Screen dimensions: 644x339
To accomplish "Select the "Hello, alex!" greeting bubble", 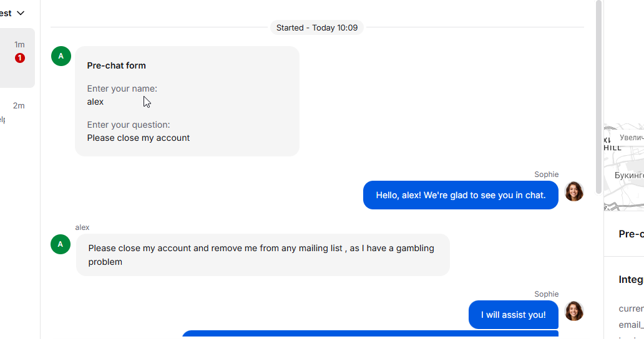I will pos(461,195).
